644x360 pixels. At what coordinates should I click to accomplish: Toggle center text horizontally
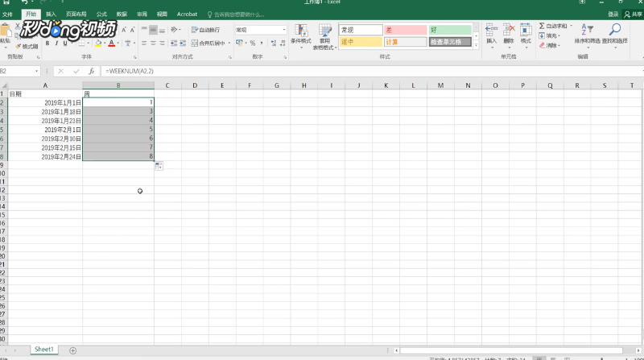pos(153,43)
